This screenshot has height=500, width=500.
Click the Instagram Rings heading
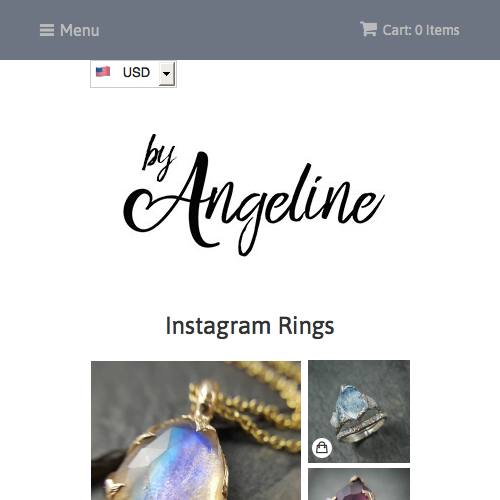coord(250,326)
